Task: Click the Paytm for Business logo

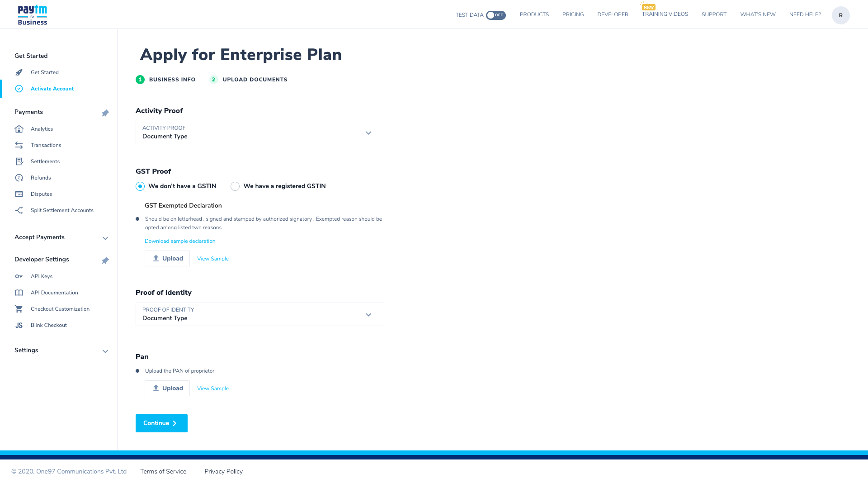Action: [32, 15]
